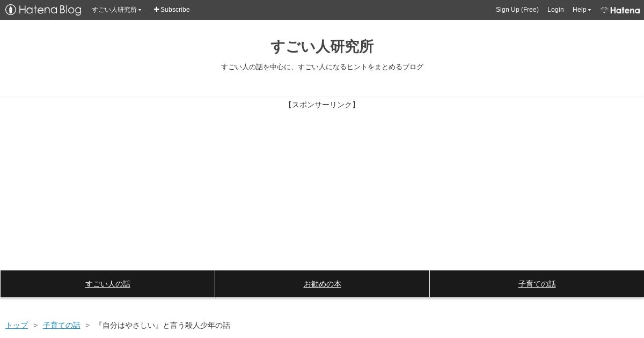Open the Sign Up (Free) link
The image size is (644, 338).
click(x=517, y=10)
